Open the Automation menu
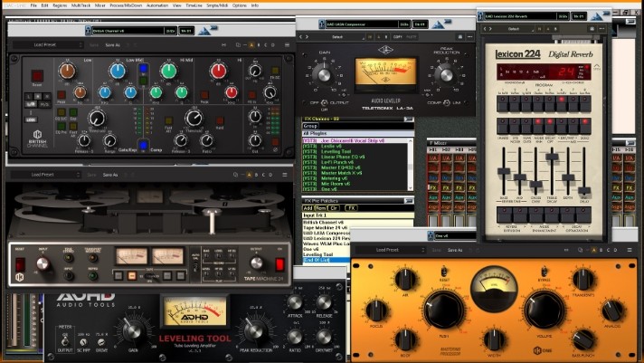644x363 pixels. [157, 5]
